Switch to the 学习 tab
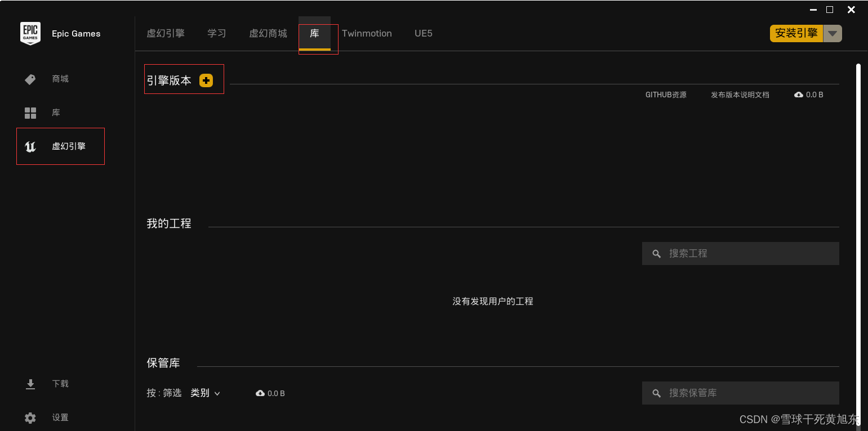Screen dimensions: 868x431 click(x=217, y=34)
